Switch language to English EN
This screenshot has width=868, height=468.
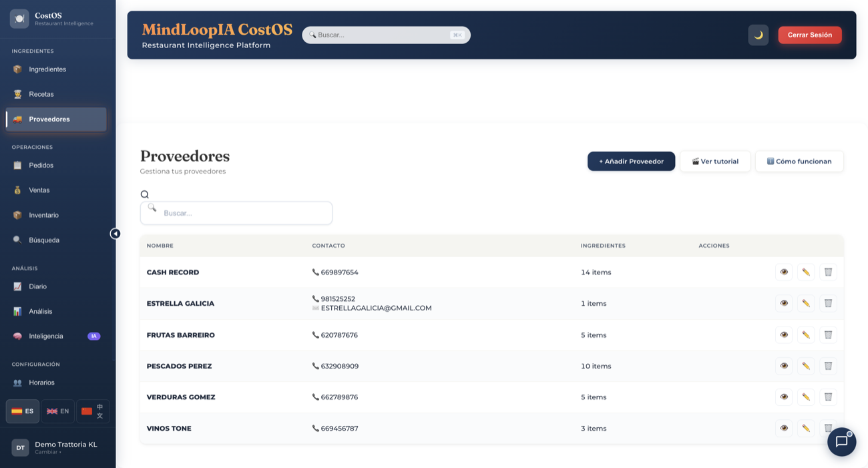pyautogui.click(x=58, y=411)
